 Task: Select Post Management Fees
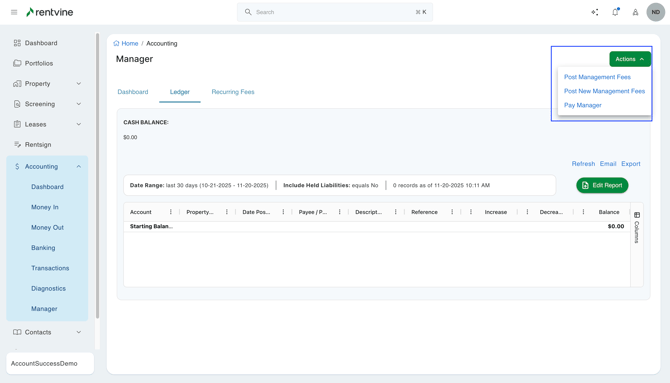(597, 77)
